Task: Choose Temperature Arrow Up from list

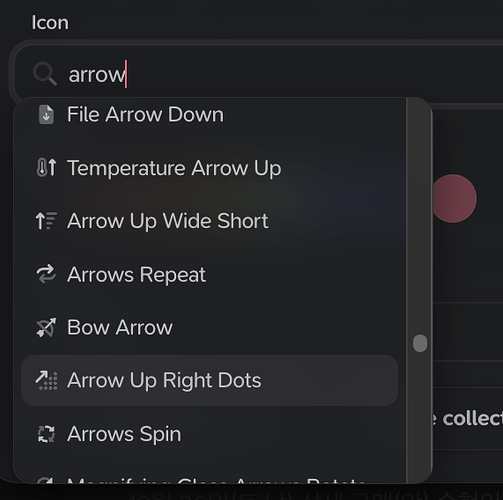Action: 209,168
